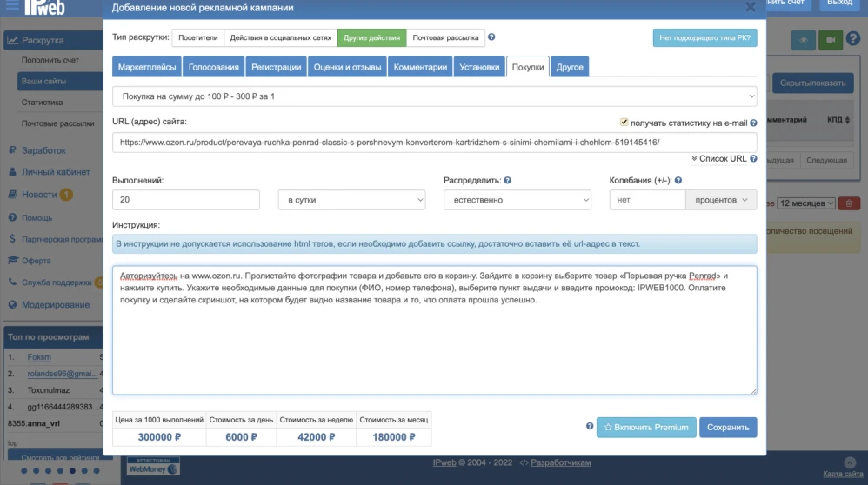Click the help icon next to Список URL
This screenshot has width=868, height=485.
[x=753, y=159]
